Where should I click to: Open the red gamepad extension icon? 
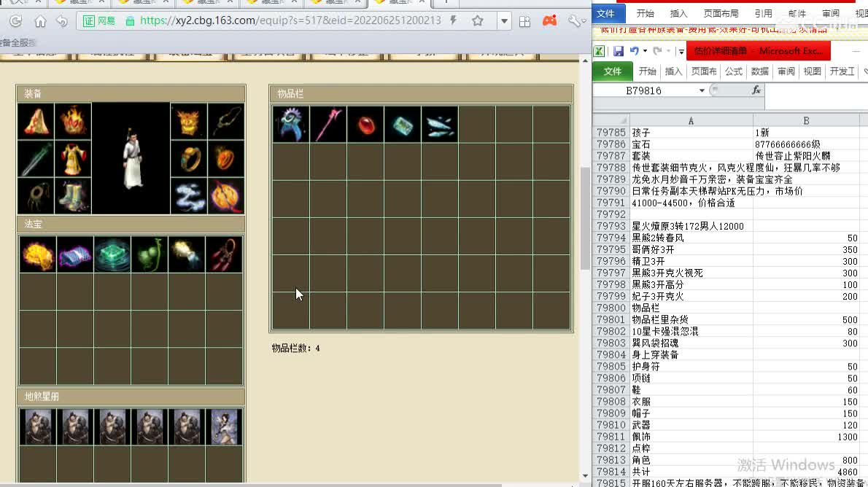(x=550, y=20)
